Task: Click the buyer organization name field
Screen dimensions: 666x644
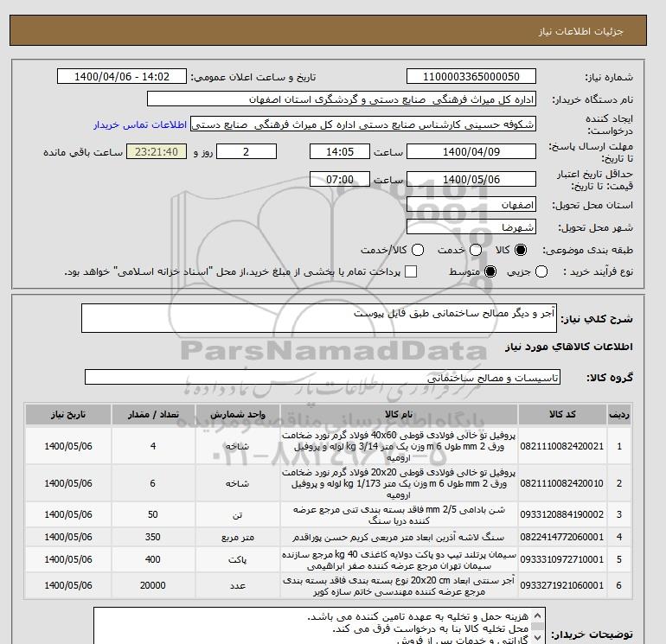Action: click(x=342, y=99)
